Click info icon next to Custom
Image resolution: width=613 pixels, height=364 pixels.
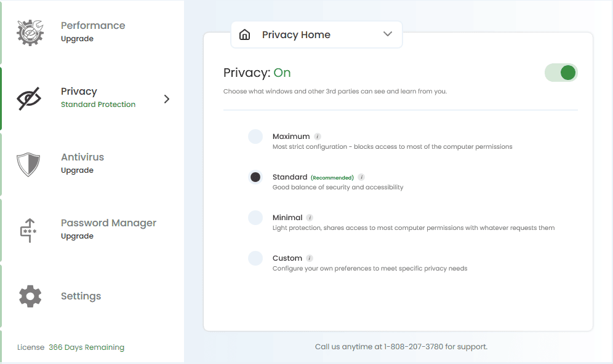point(310,258)
